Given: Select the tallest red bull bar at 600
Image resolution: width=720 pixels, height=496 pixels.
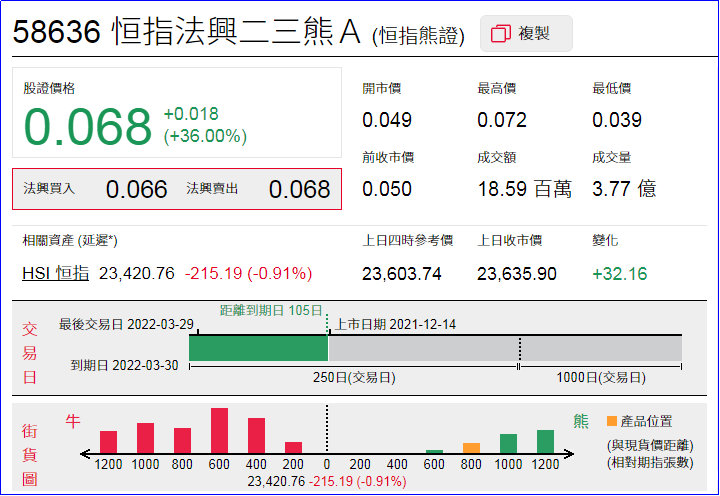Looking at the screenshot, I should [219, 431].
